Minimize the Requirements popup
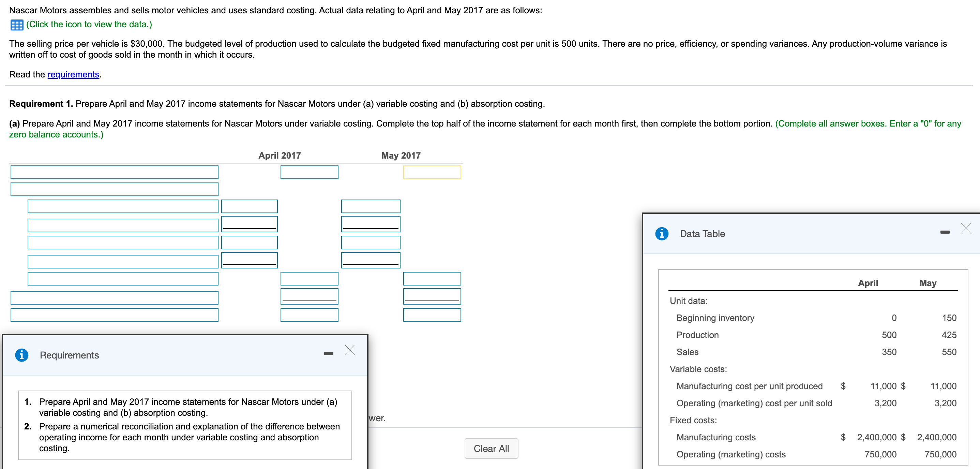This screenshot has height=469, width=980. (x=329, y=353)
